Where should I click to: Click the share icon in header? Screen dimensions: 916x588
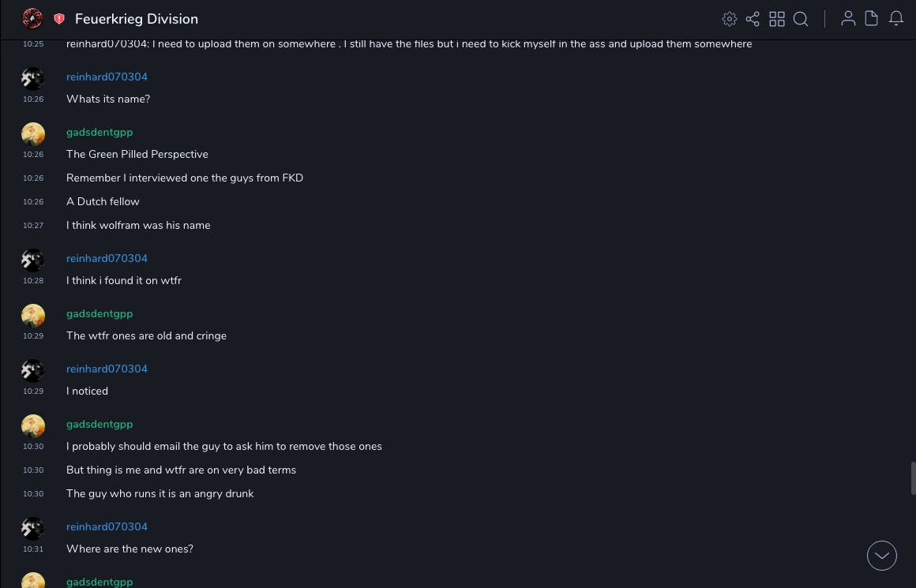753,19
